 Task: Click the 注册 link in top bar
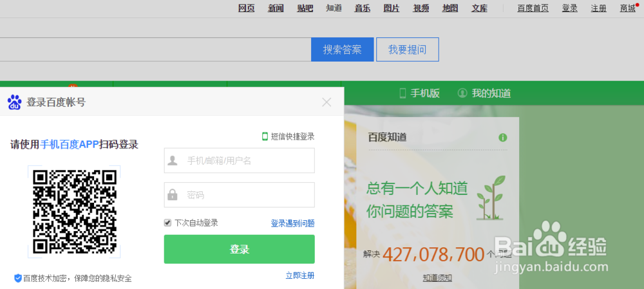coord(599,8)
